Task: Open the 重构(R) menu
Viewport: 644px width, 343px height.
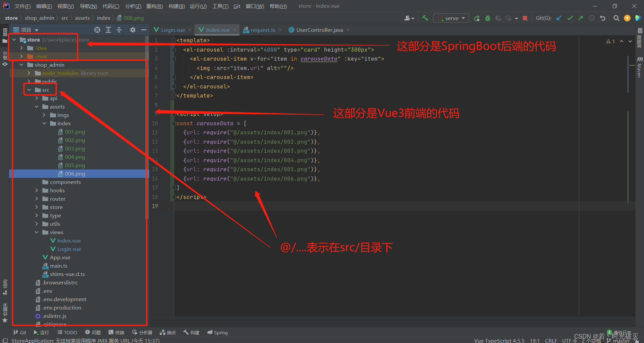Action: [154, 6]
